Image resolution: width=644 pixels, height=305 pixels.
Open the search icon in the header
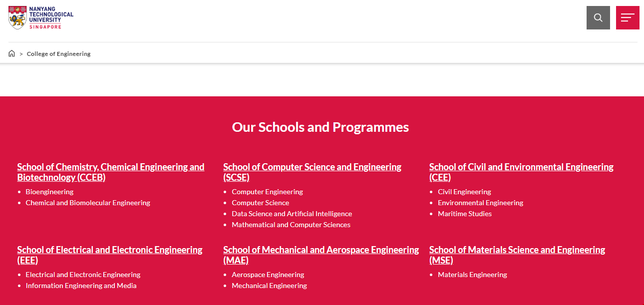tap(598, 17)
